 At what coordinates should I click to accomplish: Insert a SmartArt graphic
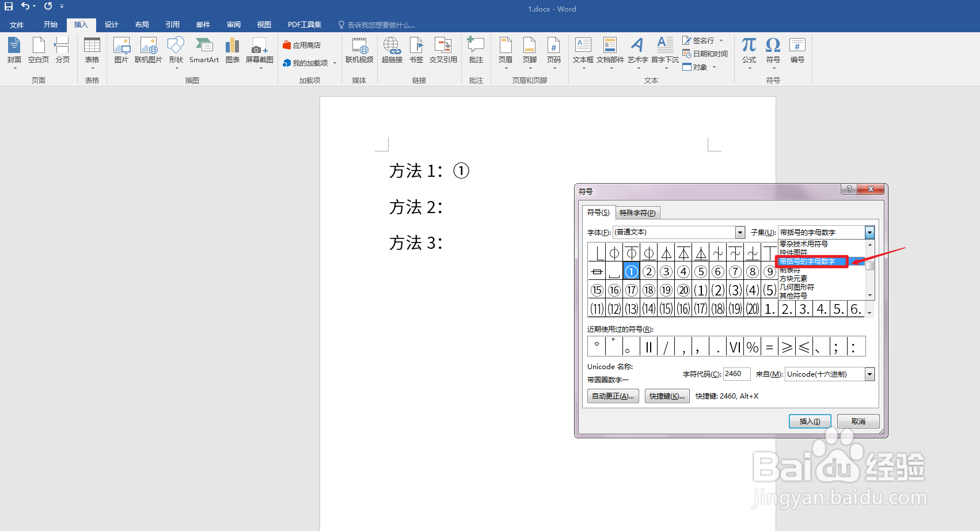[204, 51]
